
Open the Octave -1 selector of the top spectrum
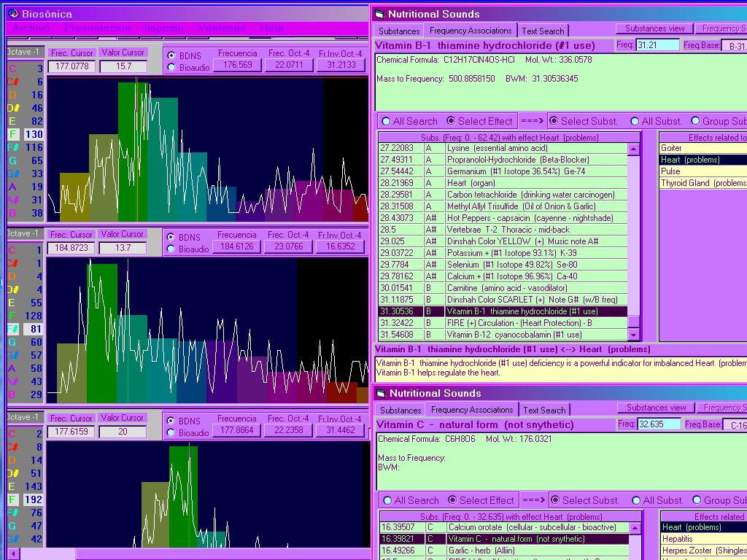pyautogui.click(x=25, y=52)
